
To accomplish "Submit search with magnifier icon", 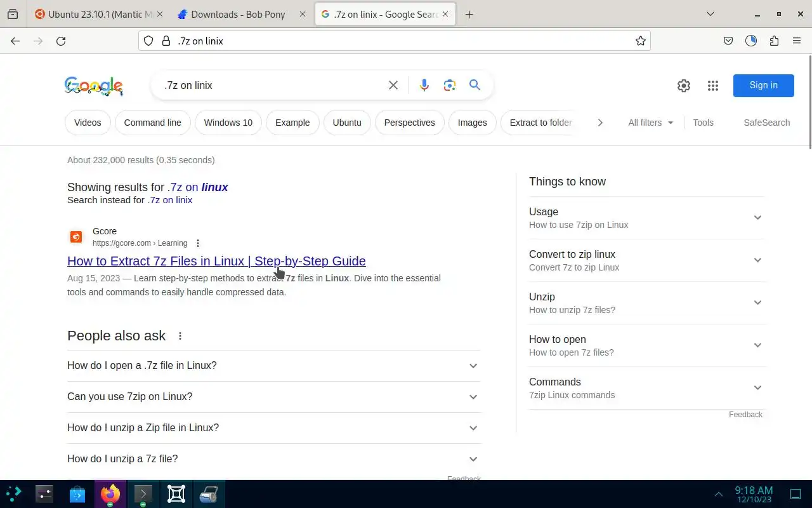I will tap(475, 85).
